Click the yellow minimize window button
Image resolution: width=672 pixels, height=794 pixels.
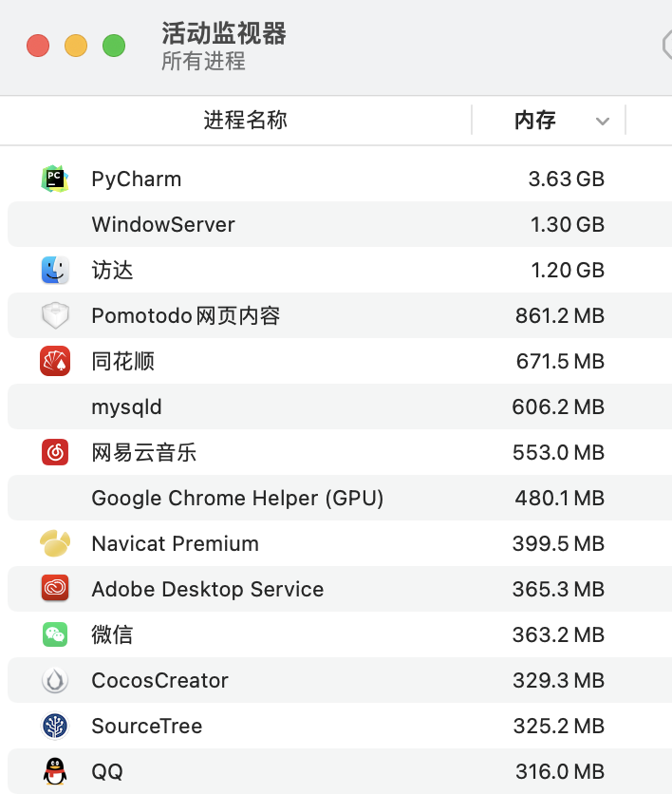click(x=76, y=46)
